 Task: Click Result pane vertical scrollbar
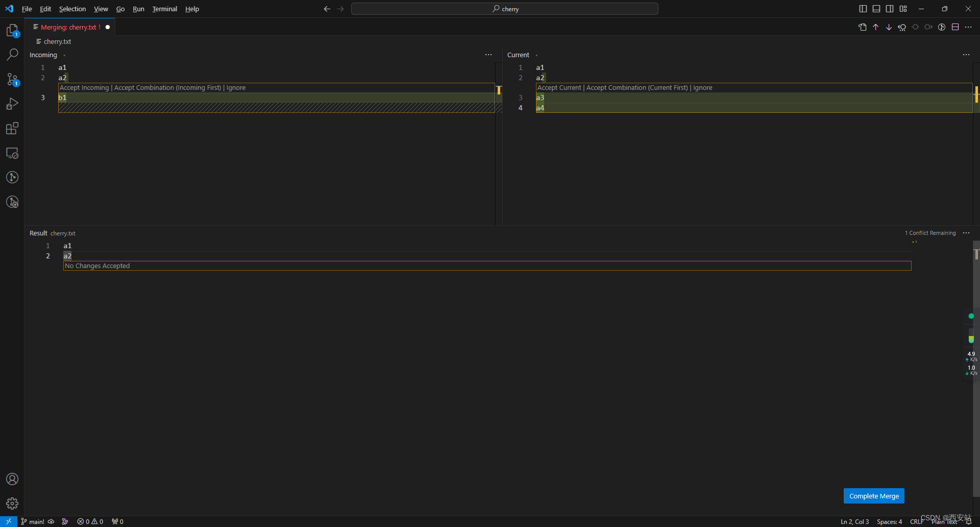976,368
